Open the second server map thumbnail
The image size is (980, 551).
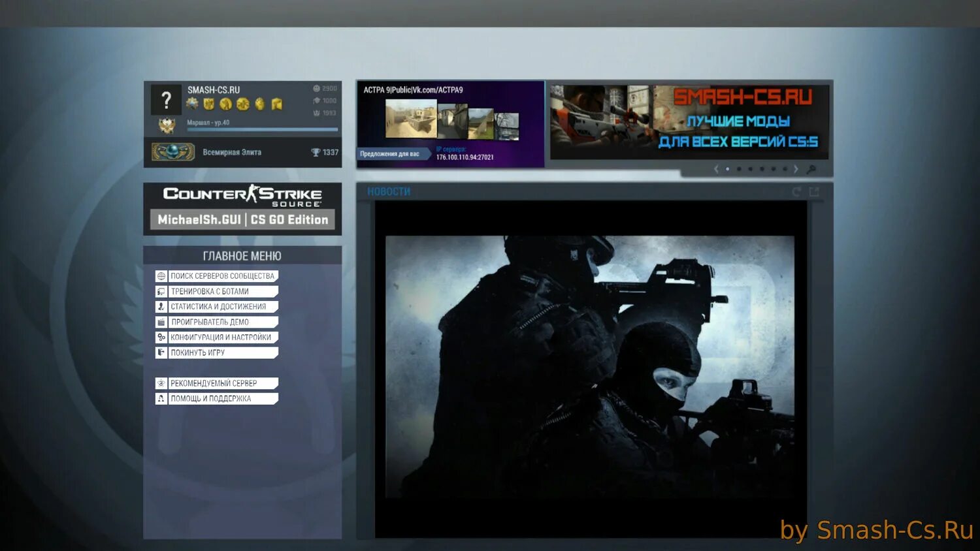452,121
